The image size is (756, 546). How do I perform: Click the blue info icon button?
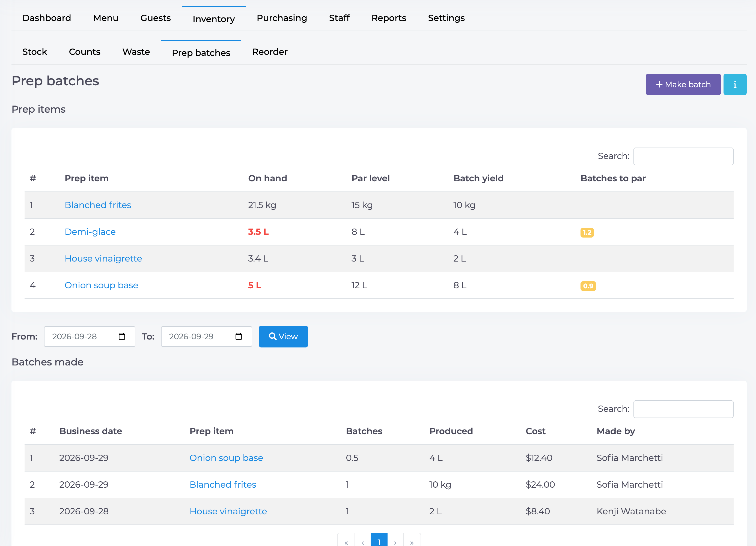(x=735, y=84)
